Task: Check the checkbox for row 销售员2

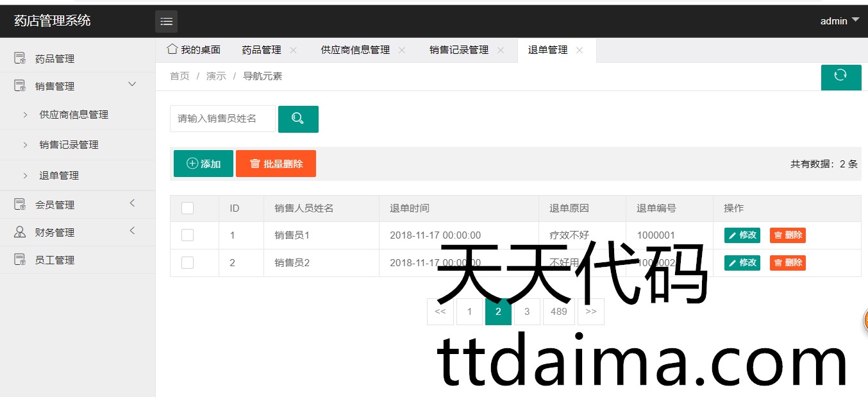Action: click(x=187, y=262)
